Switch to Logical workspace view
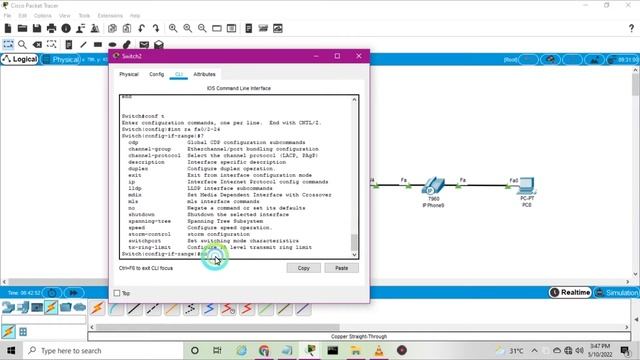The height and width of the screenshot is (360, 640). tap(20, 59)
